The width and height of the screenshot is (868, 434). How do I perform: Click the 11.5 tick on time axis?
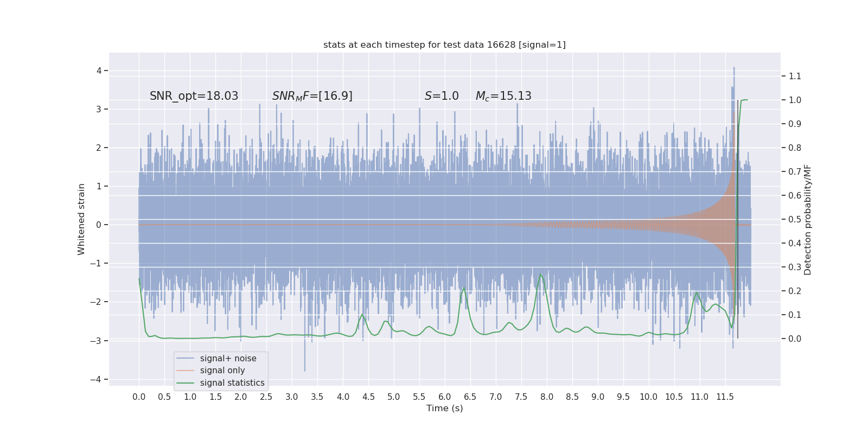(x=725, y=397)
